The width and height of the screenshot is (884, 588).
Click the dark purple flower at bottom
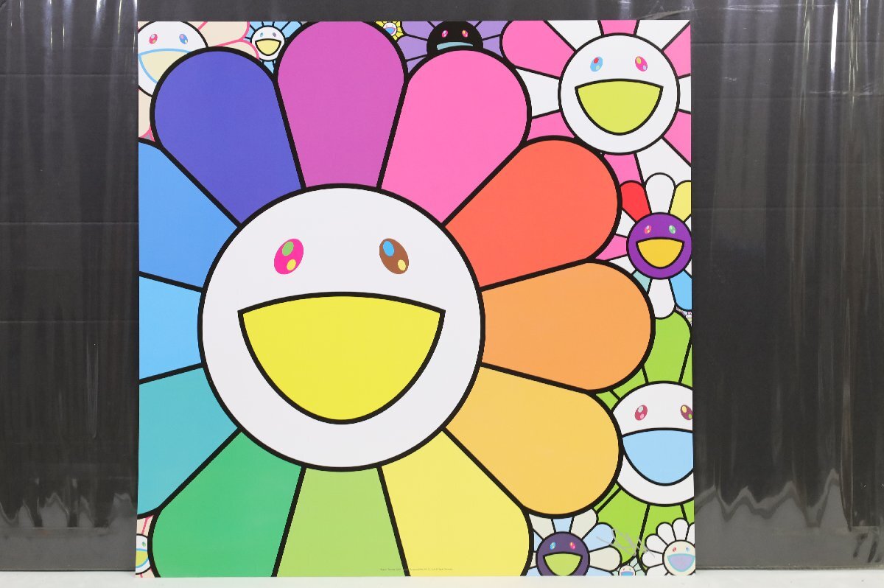(x=563, y=554)
